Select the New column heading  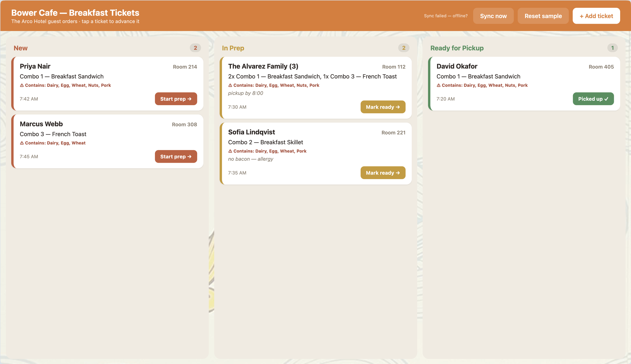point(20,48)
